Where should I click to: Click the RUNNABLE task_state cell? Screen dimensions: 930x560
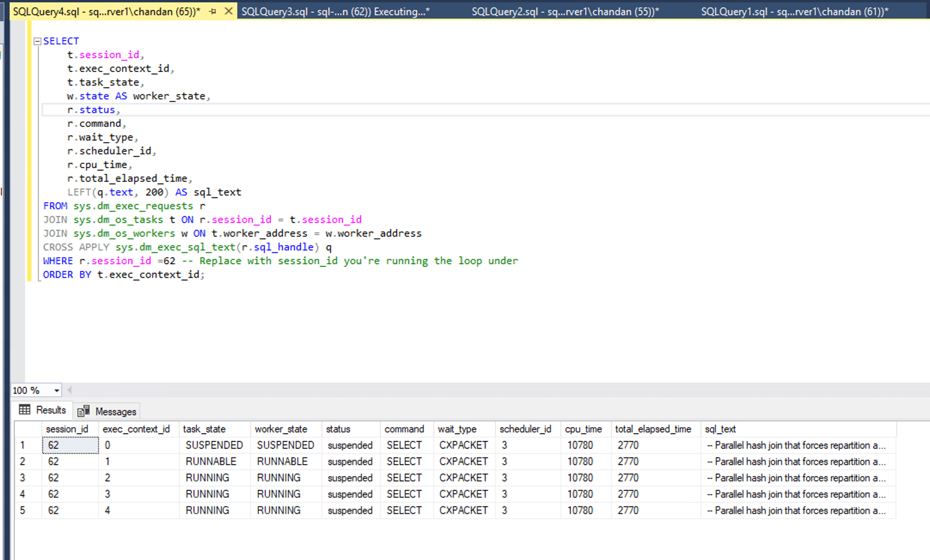pyautogui.click(x=211, y=462)
